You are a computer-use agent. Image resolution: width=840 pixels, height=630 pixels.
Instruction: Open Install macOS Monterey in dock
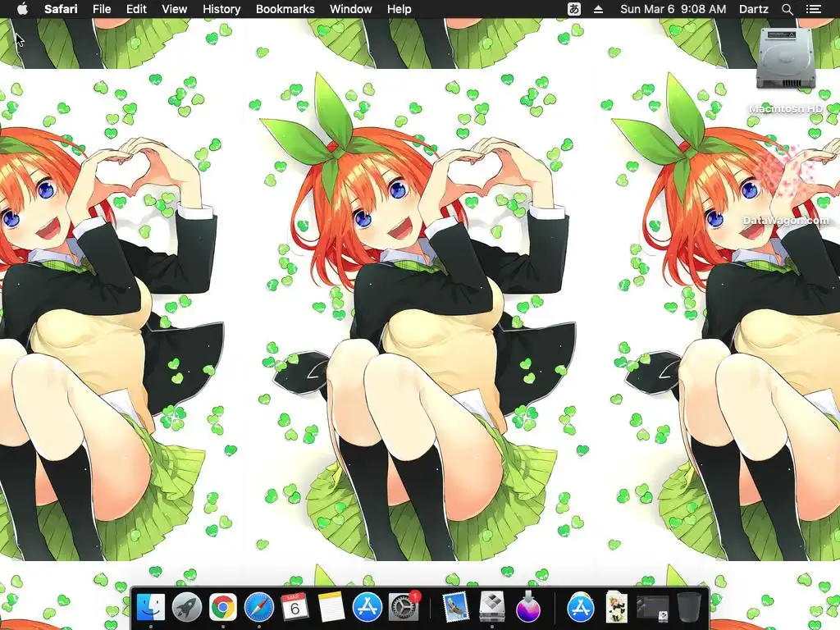tap(528, 608)
